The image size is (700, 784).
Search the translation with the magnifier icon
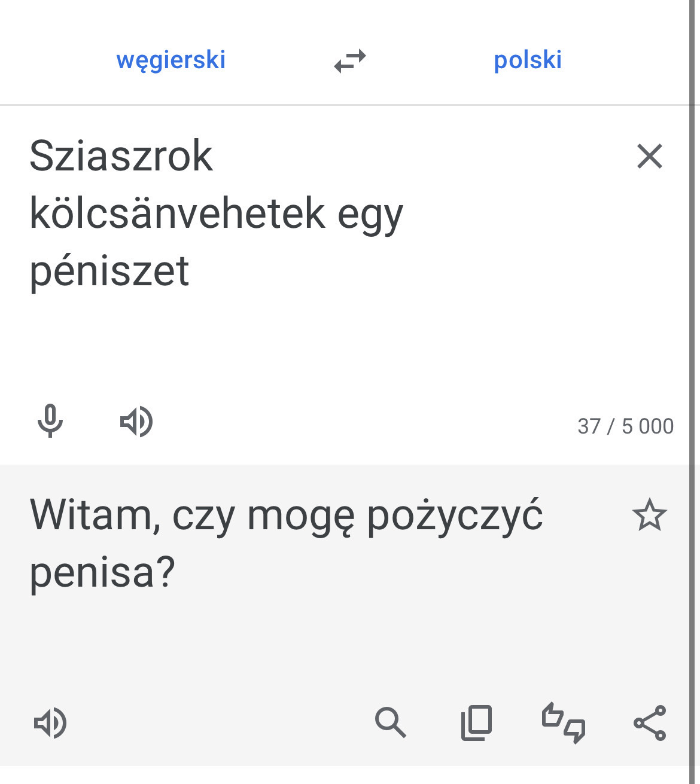390,722
